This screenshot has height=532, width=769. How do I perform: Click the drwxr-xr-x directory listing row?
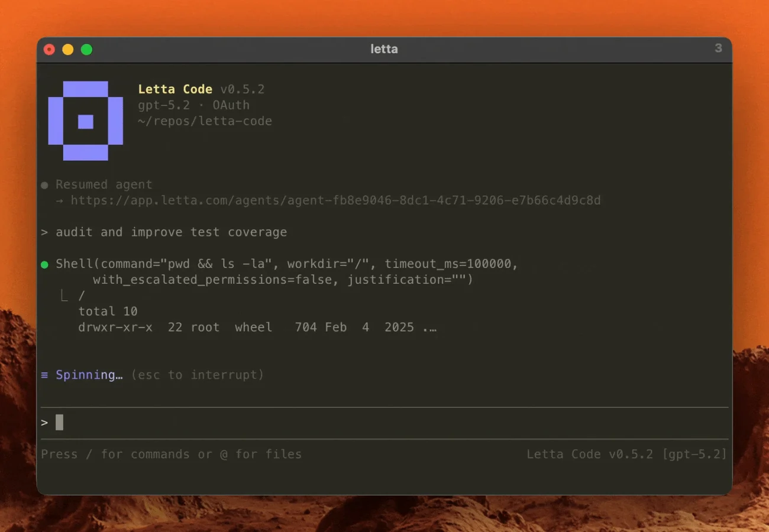pyautogui.click(x=257, y=327)
